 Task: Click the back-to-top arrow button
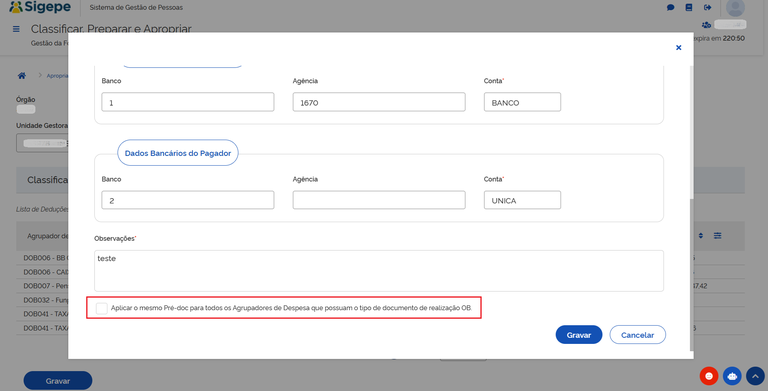[x=755, y=376]
